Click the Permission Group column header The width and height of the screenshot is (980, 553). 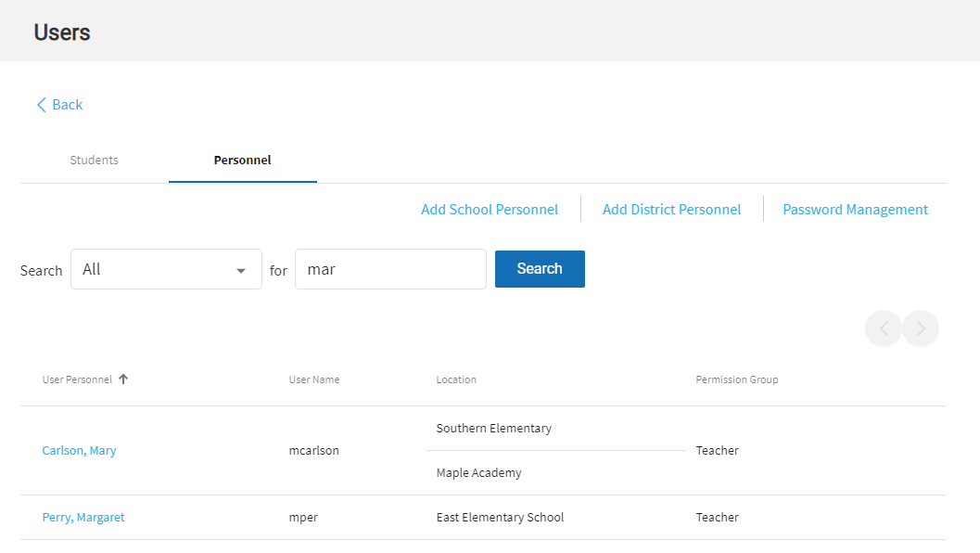pos(737,379)
